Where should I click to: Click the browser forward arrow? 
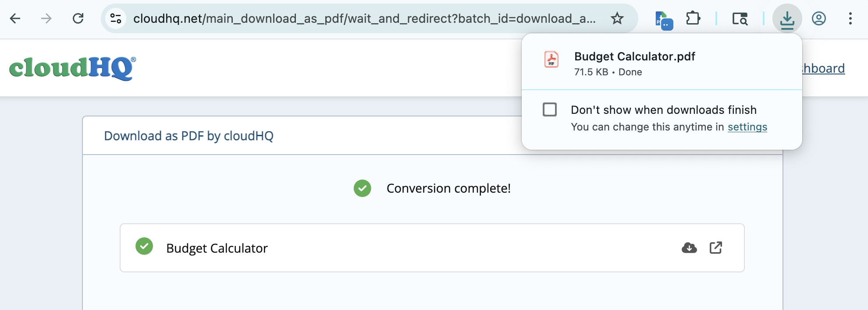46,18
